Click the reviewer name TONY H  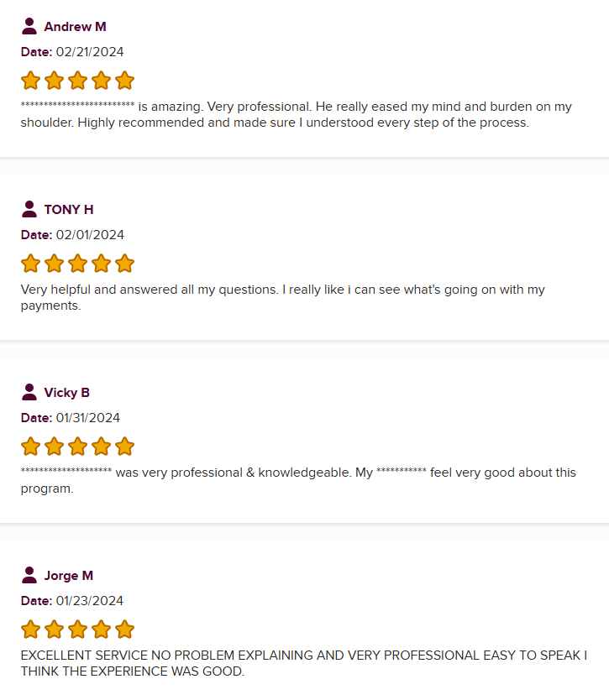click(69, 210)
